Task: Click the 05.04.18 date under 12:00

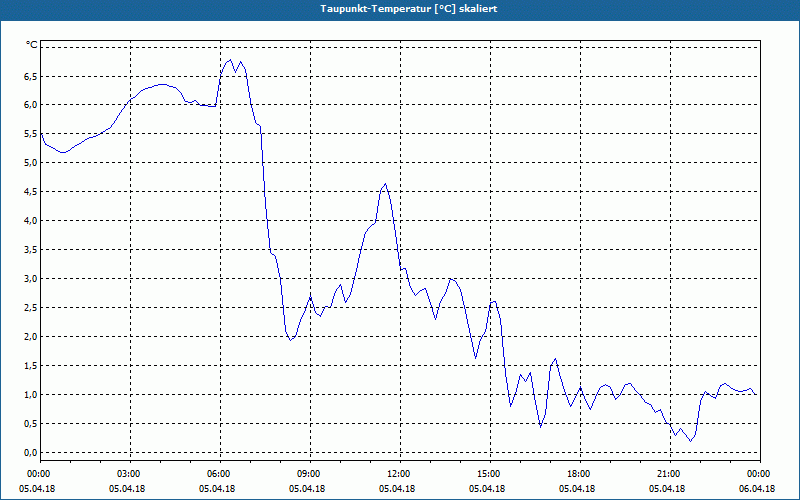Action: click(x=397, y=489)
